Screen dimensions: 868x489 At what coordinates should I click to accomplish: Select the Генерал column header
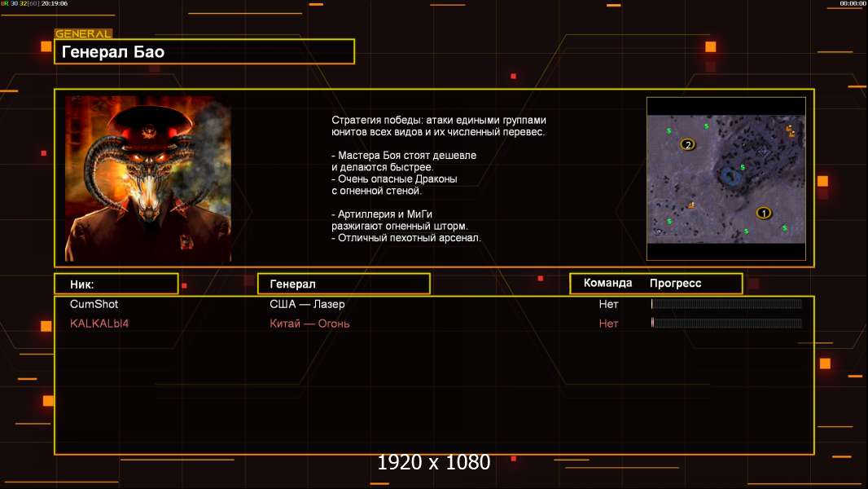tap(344, 284)
